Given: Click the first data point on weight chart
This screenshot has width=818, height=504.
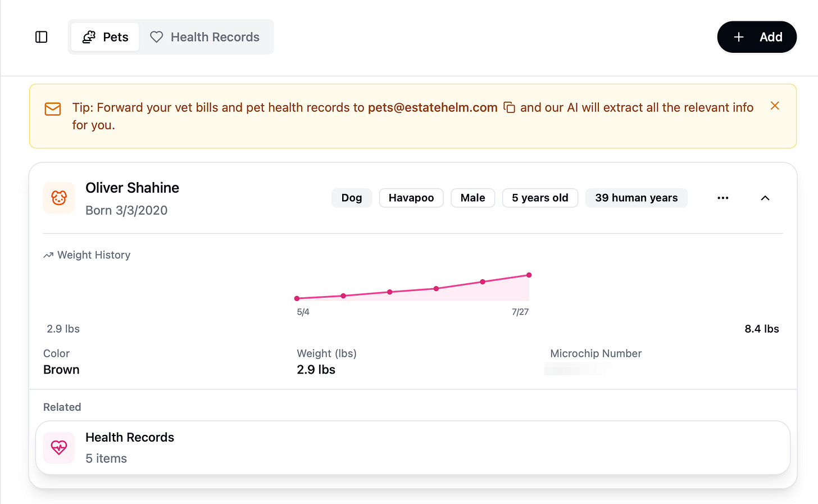Looking at the screenshot, I should [x=297, y=298].
